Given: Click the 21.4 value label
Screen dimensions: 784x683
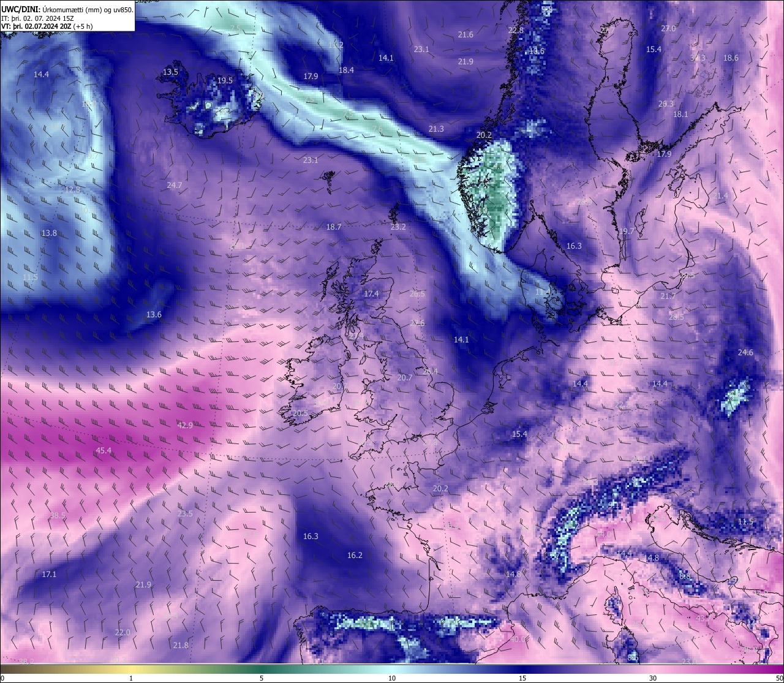Looking at the screenshot, I should coord(720,195).
